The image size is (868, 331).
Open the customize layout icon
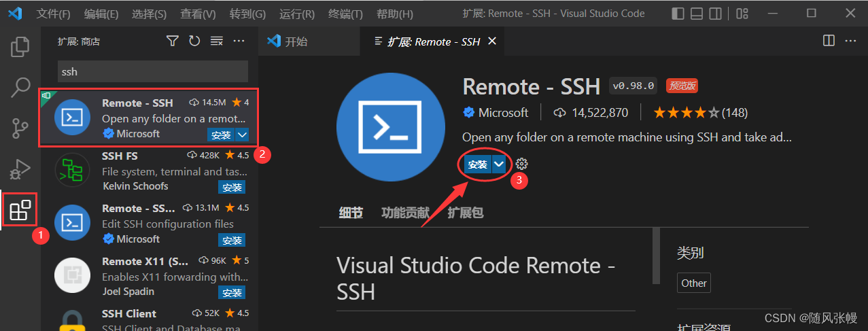click(x=742, y=14)
